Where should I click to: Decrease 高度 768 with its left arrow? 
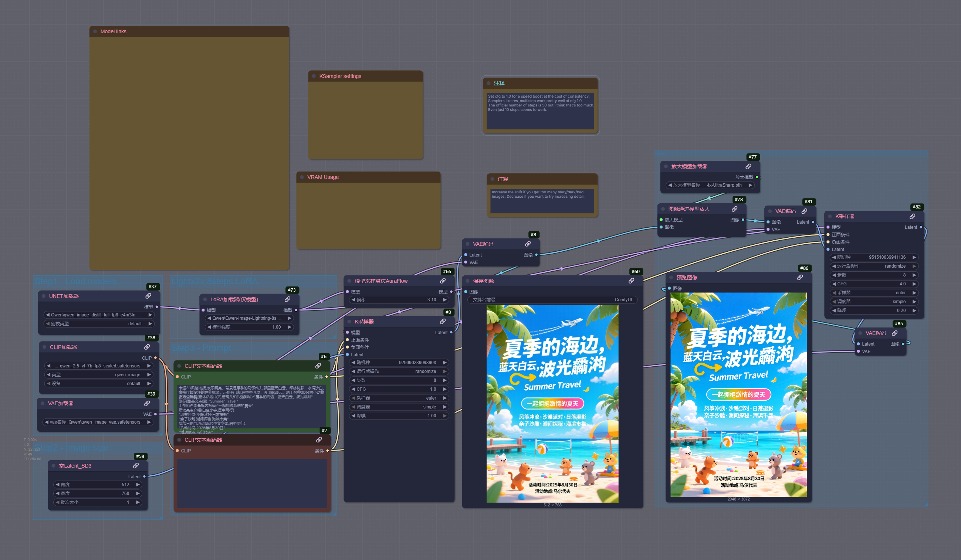(57, 493)
